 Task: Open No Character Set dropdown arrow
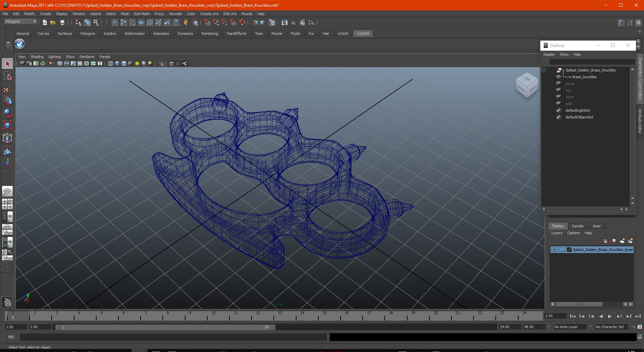tap(590, 327)
